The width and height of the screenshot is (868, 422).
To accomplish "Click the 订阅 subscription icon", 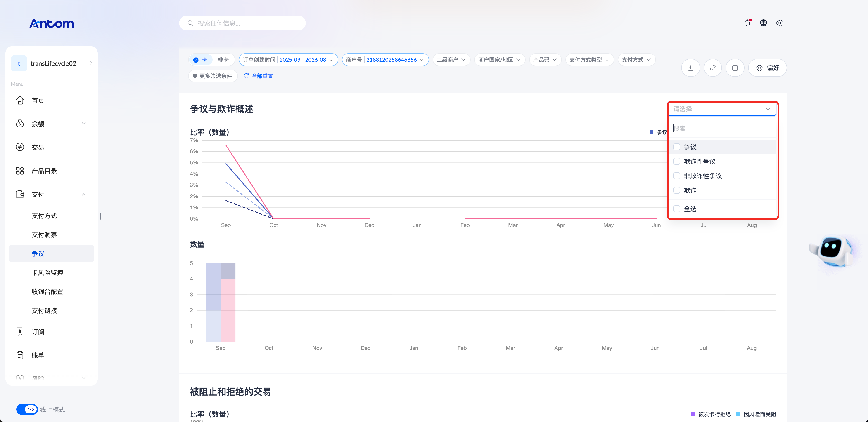I will coord(20,331).
